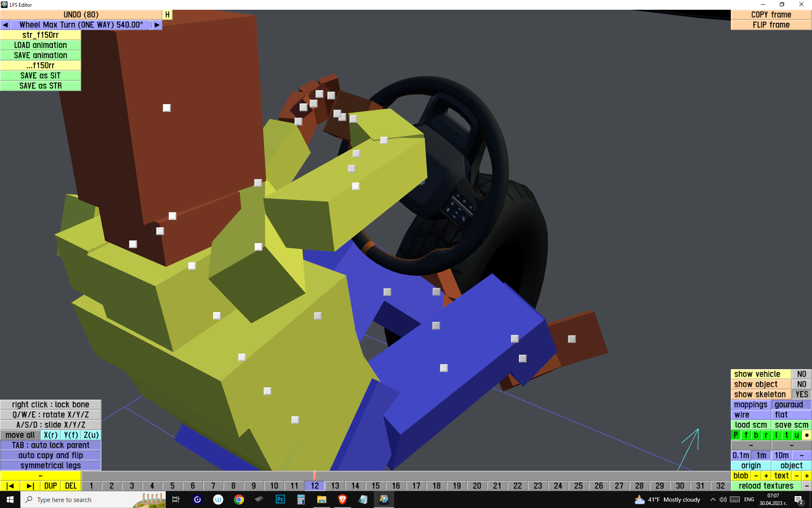Click the COPY frame button
812x508 pixels.
point(771,15)
